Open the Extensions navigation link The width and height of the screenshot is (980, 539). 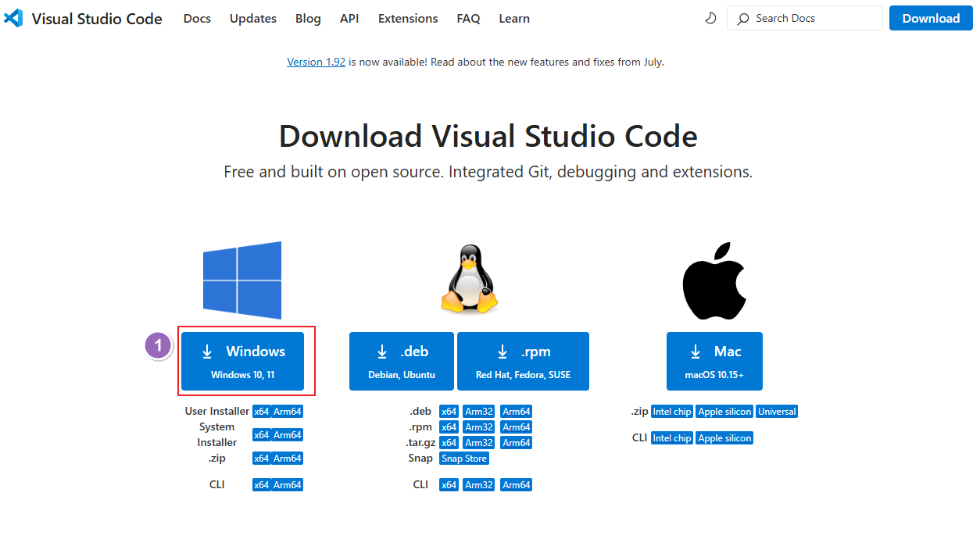coord(408,18)
